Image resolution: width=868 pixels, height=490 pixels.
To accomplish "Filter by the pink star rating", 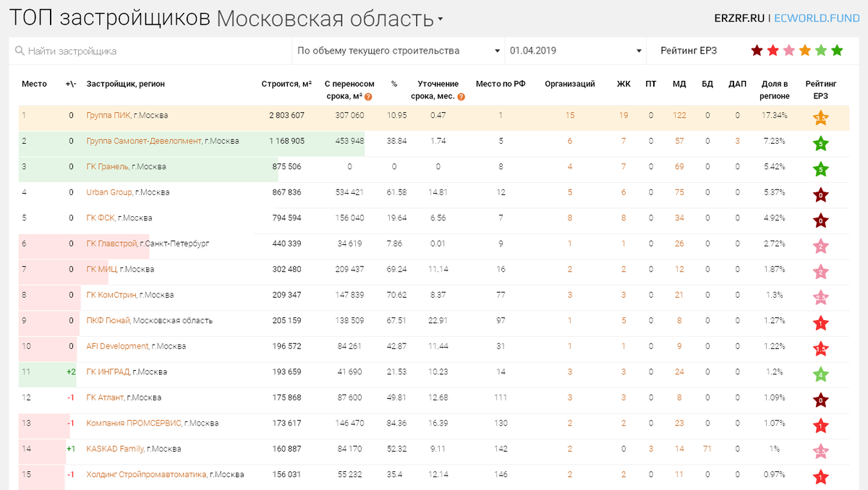I will tap(789, 51).
